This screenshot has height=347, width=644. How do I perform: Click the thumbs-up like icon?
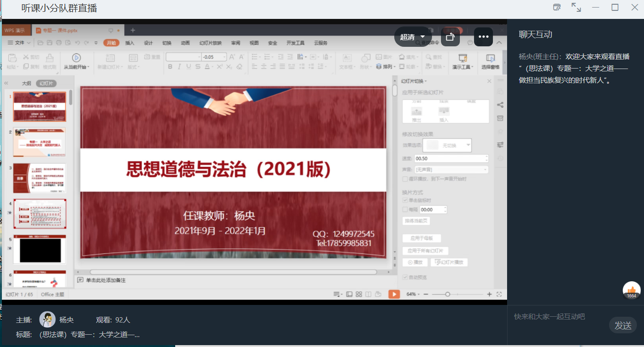coord(631,290)
